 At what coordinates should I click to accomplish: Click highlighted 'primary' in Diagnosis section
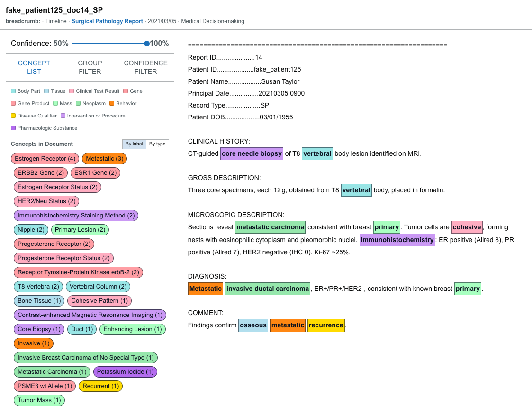click(468, 289)
